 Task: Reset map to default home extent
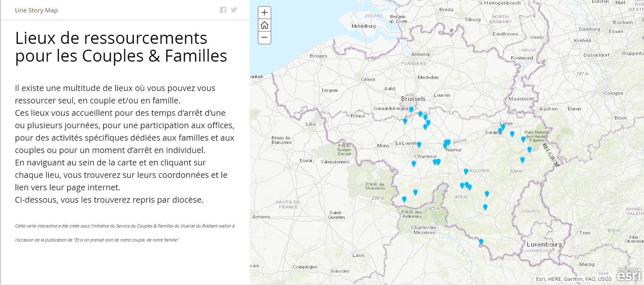pos(265,25)
